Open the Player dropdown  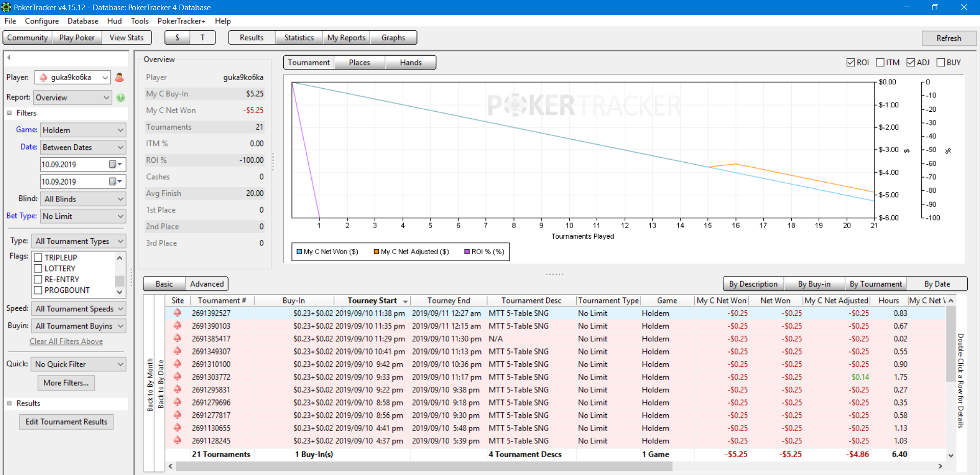pos(72,78)
